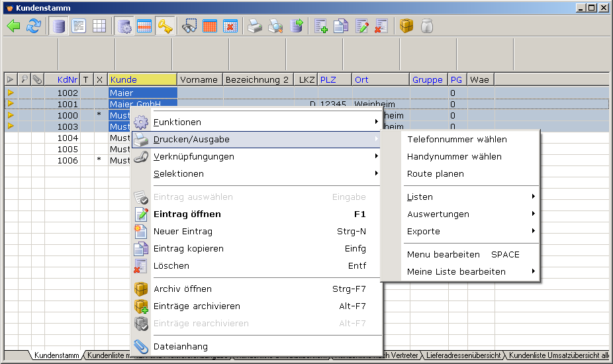The height and width of the screenshot is (364, 613).
Task: Click the blue refresh arrows icon
Action: [x=34, y=26]
